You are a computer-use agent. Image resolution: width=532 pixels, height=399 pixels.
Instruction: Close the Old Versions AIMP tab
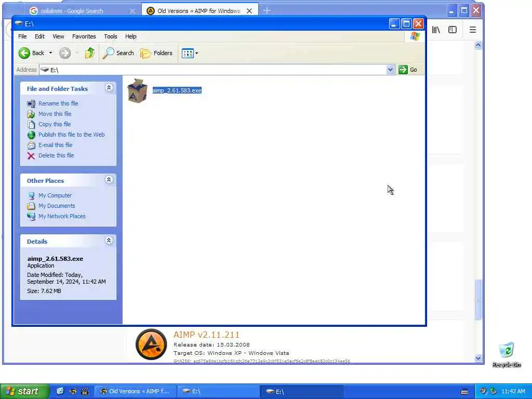(x=249, y=11)
